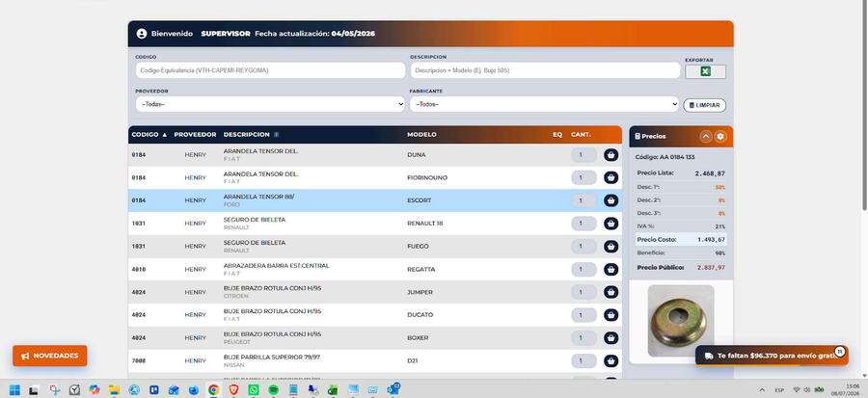Select the 'SEGURO DE BIELETA' row for FUEGO

(375, 247)
